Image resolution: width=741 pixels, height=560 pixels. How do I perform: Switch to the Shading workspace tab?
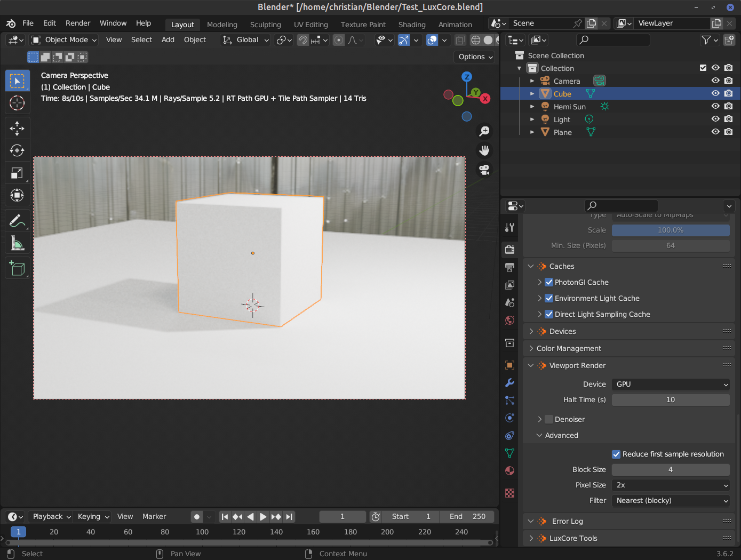(x=412, y=25)
